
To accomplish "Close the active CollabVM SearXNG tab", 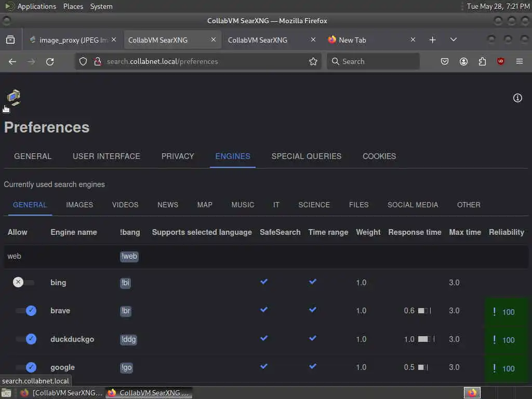I will pos(214,39).
